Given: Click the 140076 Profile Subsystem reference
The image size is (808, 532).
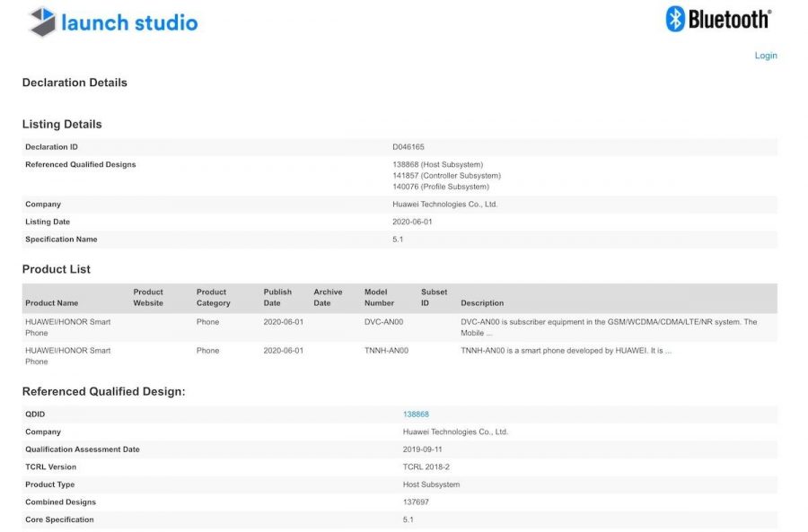Looking at the screenshot, I should [440, 187].
